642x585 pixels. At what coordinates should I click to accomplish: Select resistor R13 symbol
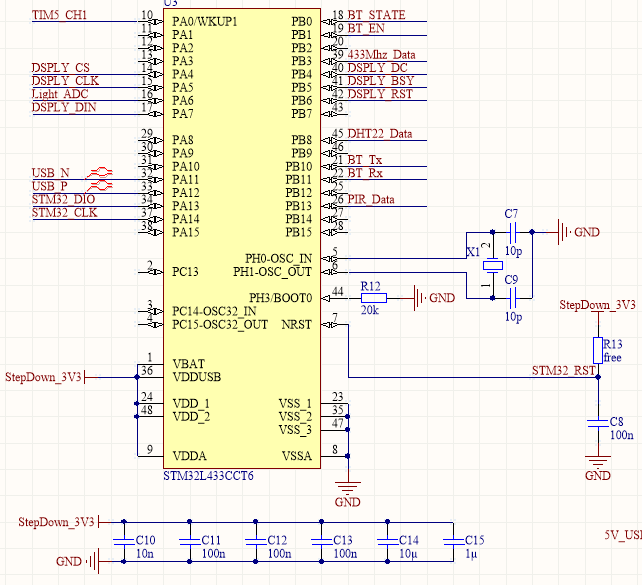[598, 350]
